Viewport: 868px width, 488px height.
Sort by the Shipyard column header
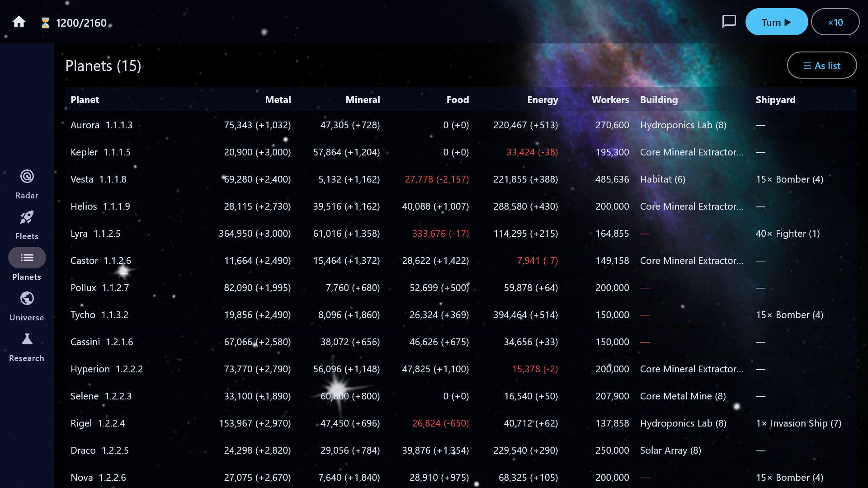775,99
